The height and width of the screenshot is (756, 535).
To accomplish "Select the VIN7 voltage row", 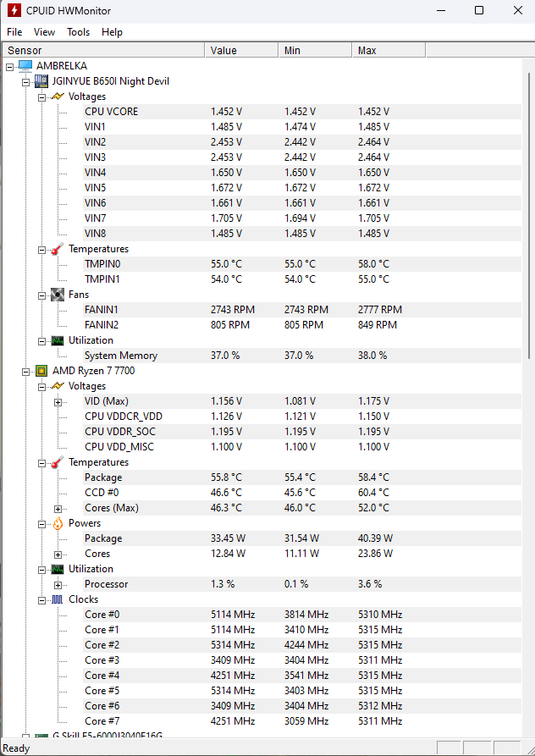I will (302, 218).
